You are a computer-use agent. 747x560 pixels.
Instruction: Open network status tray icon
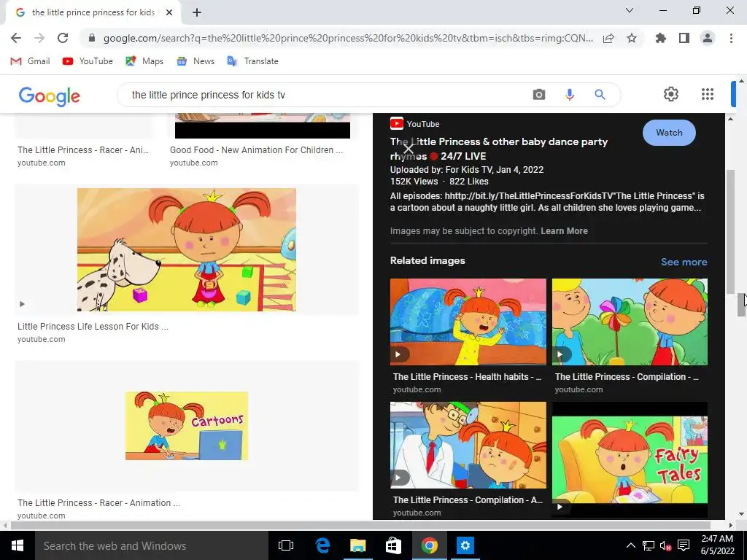click(648, 545)
